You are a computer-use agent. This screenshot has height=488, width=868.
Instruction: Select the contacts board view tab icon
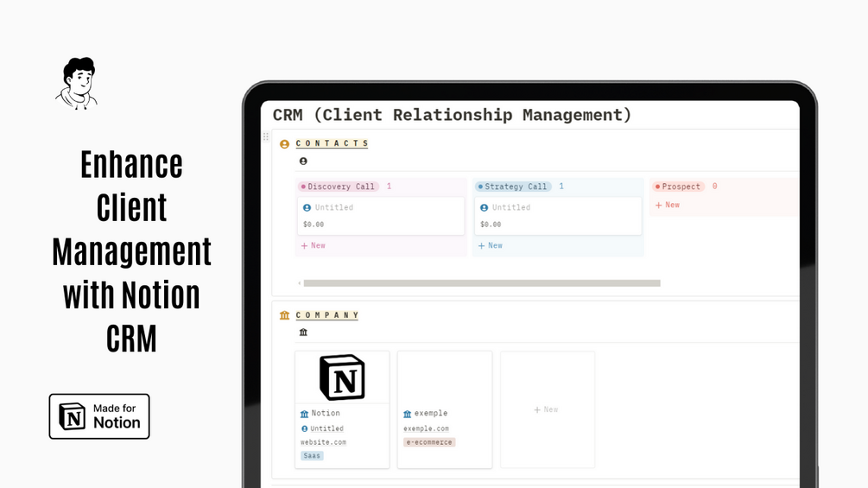[303, 161]
